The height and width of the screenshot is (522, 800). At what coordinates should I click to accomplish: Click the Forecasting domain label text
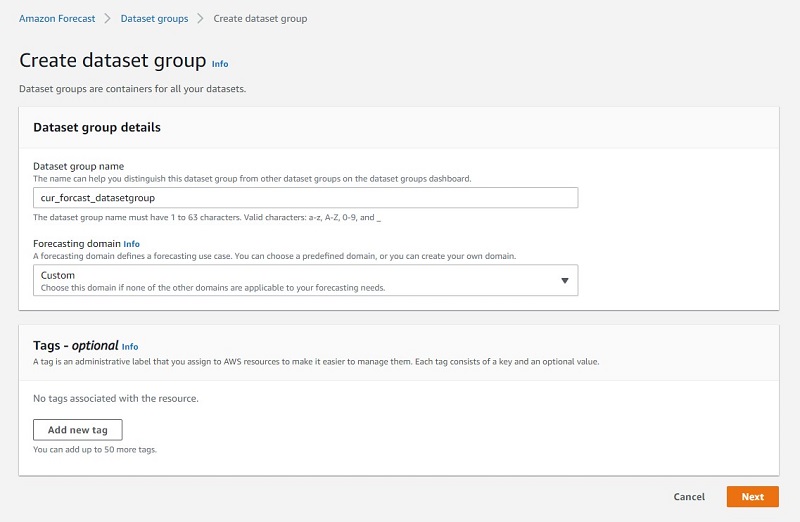point(77,243)
